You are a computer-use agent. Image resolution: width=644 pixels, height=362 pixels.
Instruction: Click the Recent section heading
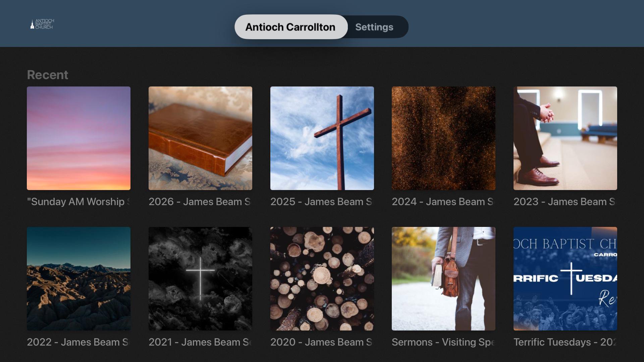[x=47, y=75]
